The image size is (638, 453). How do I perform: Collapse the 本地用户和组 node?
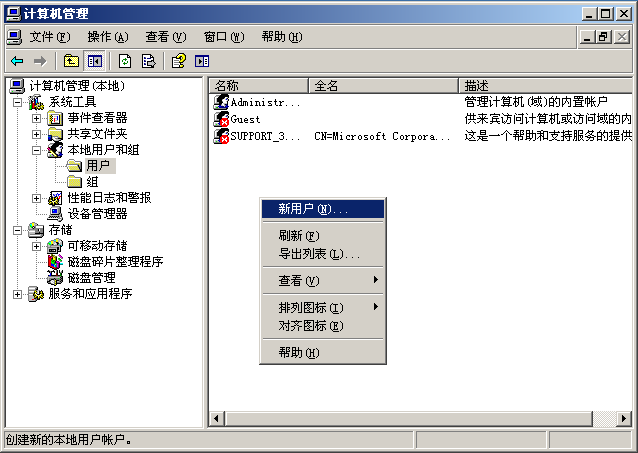point(37,150)
